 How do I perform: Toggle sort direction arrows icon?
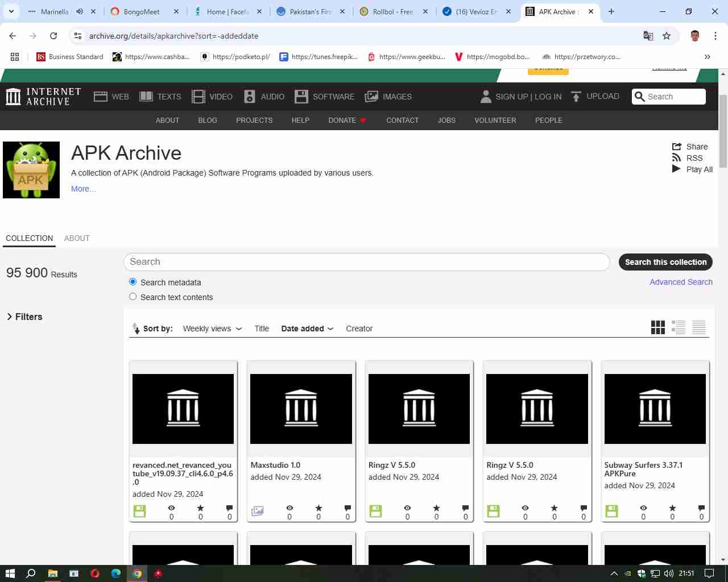[136, 329]
